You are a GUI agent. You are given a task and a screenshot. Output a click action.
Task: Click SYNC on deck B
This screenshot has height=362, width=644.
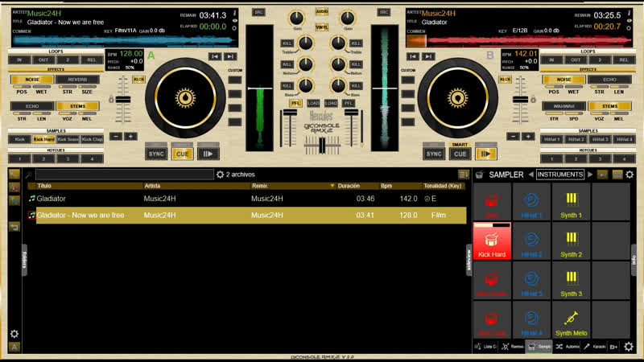click(434, 154)
